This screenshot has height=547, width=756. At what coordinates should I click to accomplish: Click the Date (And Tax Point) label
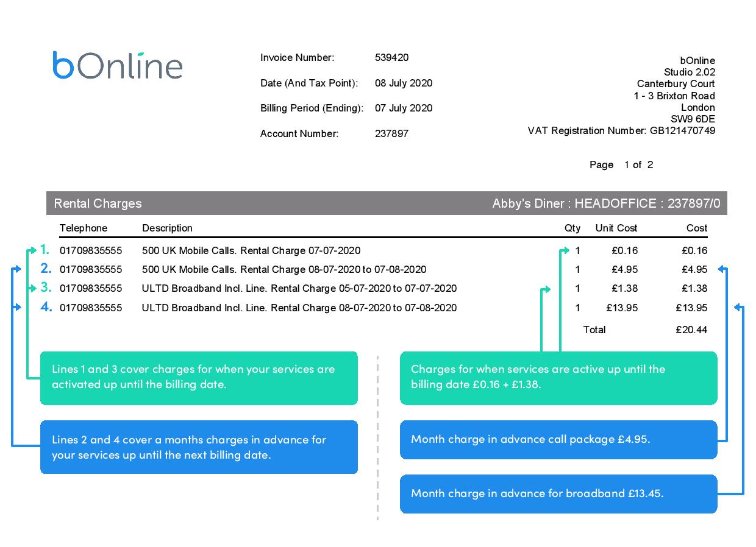(x=309, y=83)
